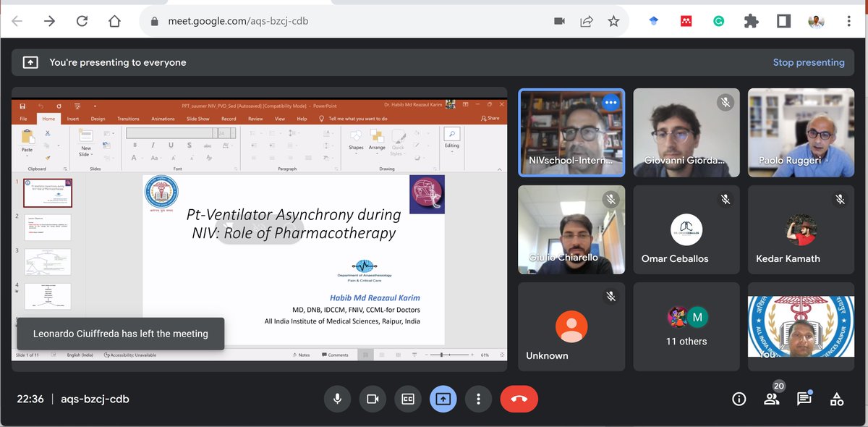Viewport: 868px width, 427px height.
Task: Toggle text shadow S button
Action: 190,145
